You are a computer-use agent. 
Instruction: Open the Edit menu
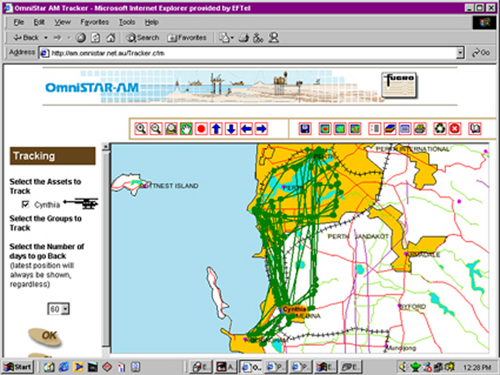[x=39, y=22]
